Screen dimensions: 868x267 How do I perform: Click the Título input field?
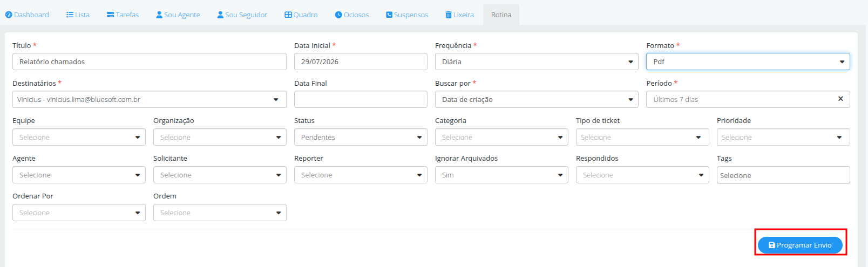pos(150,61)
